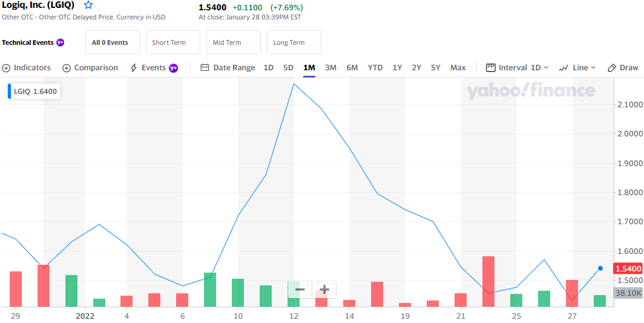Click the x-axis date label 21
The height and width of the screenshot is (323, 644).
pyautogui.click(x=461, y=316)
